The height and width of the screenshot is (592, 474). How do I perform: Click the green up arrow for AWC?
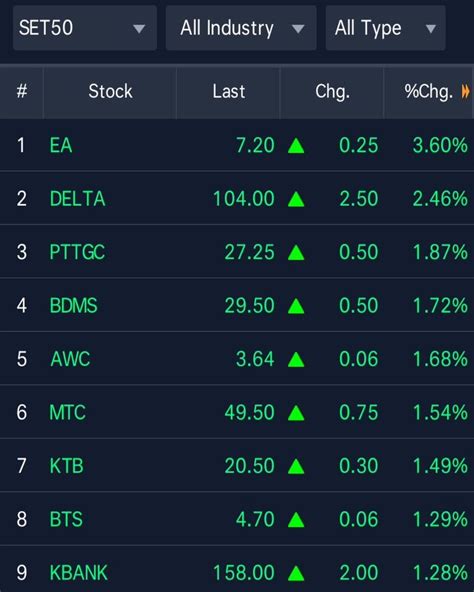coord(296,359)
